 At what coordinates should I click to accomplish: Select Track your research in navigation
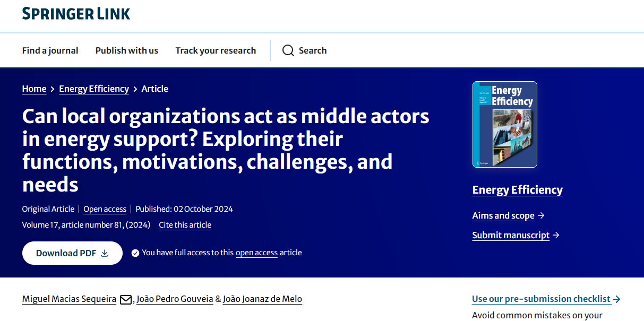click(216, 50)
